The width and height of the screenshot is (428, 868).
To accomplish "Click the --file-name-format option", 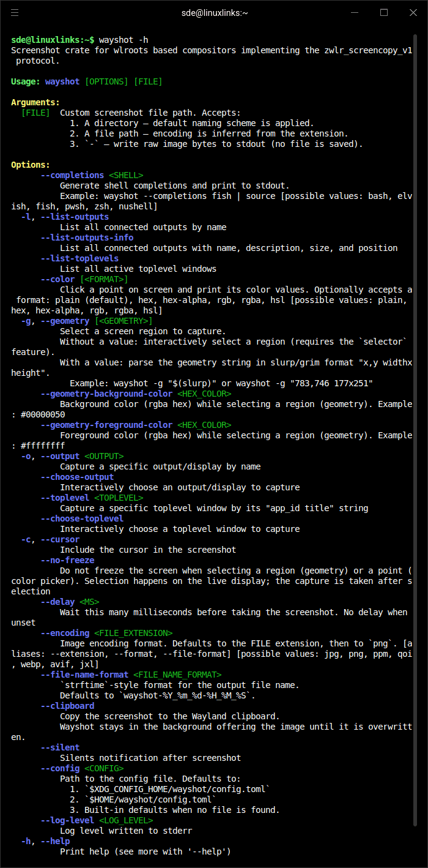I will tap(84, 675).
